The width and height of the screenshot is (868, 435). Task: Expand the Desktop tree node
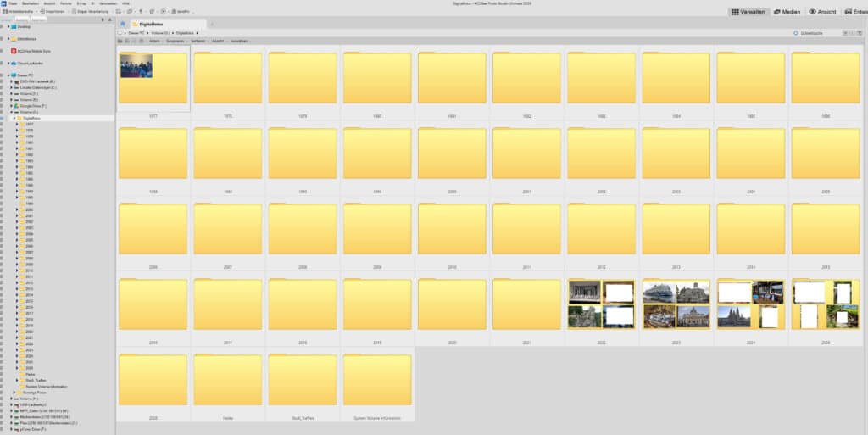(x=8, y=26)
